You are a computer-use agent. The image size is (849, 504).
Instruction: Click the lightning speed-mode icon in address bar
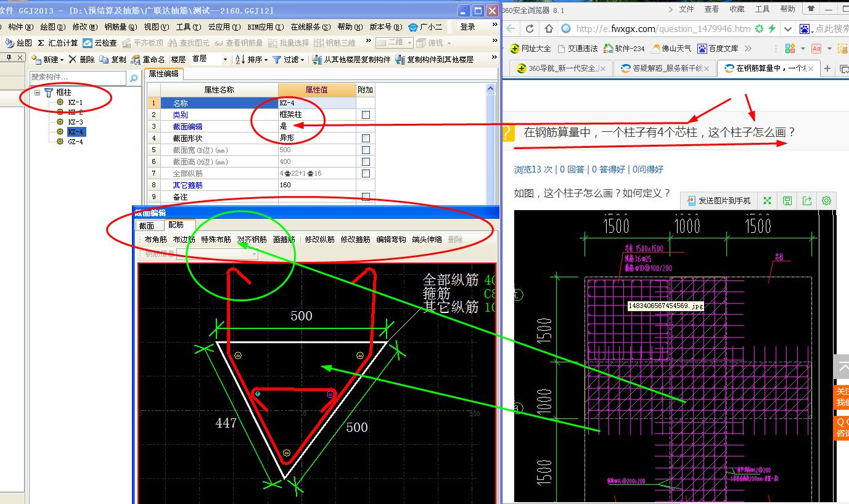click(x=771, y=29)
